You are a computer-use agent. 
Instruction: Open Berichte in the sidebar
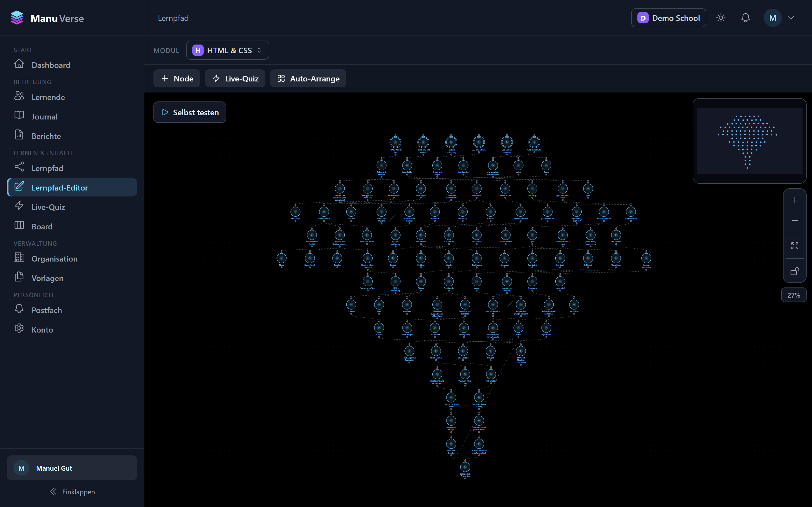(72, 136)
